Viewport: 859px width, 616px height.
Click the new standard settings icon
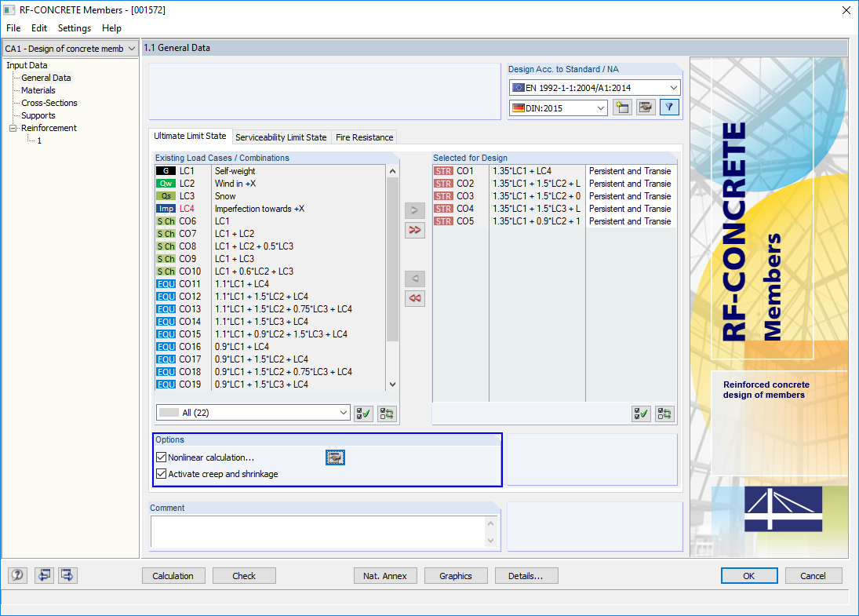(x=622, y=108)
